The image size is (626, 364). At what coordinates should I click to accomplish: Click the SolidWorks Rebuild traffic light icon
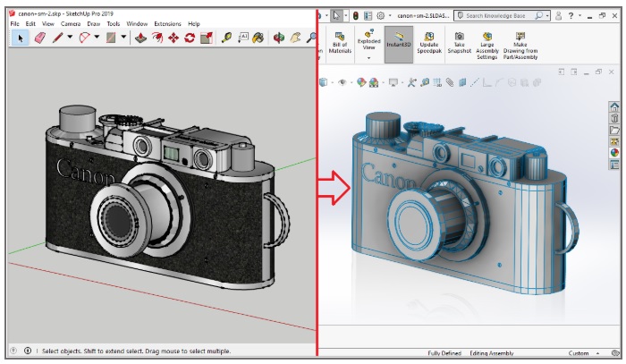355,16
